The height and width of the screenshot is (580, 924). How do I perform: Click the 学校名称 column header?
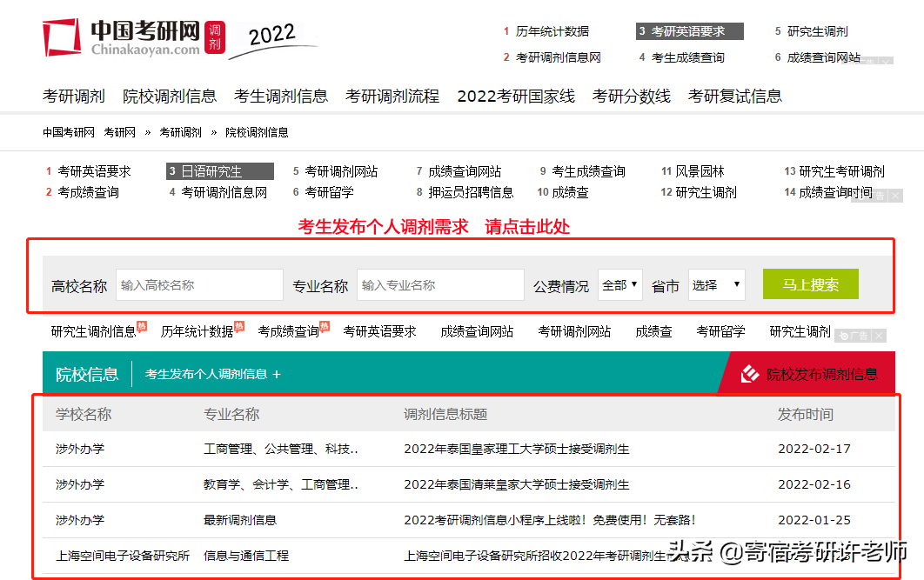point(84,415)
